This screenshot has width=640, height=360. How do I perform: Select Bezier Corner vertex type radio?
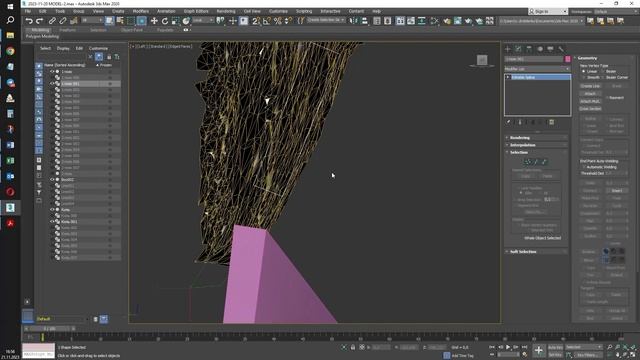pyautogui.click(x=603, y=77)
